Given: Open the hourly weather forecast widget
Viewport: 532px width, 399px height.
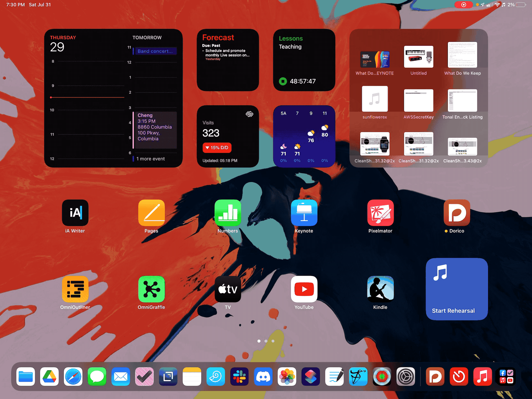Looking at the screenshot, I should tap(304, 136).
